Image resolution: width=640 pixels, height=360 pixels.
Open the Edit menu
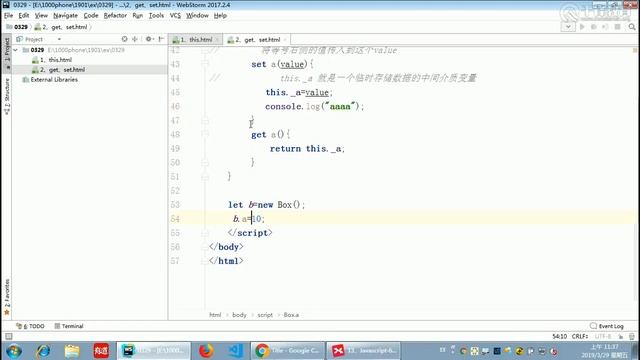click(24, 16)
